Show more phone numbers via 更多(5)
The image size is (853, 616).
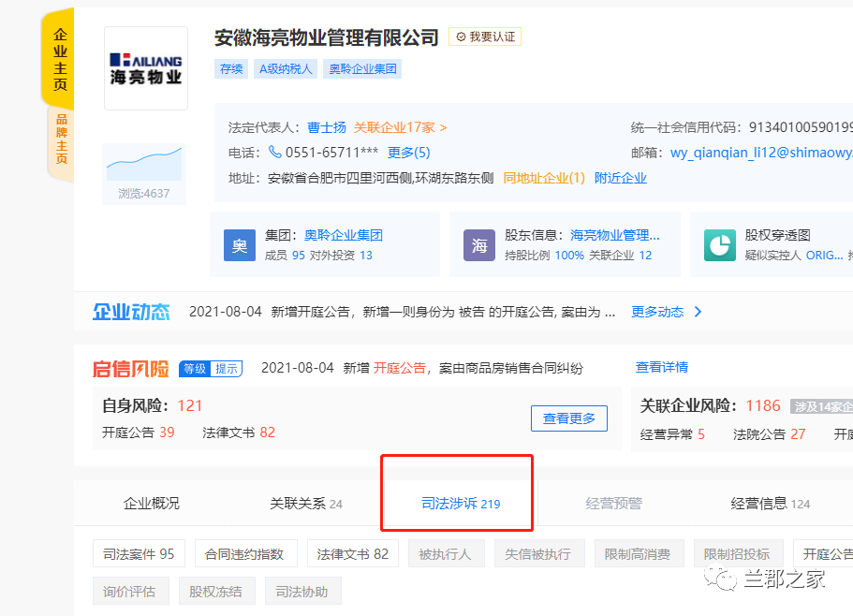pyautogui.click(x=408, y=153)
